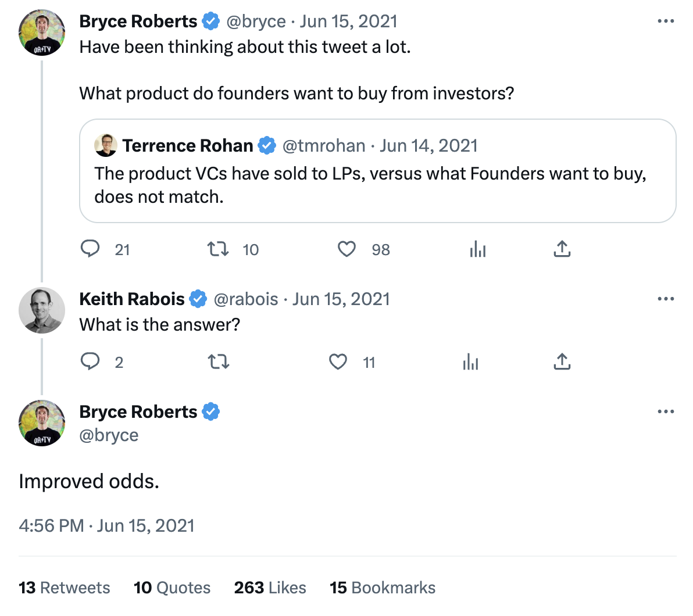This screenshot has width=693, height=616.
Task: Open more options for Bryce's first tweet
Action: 665,22
